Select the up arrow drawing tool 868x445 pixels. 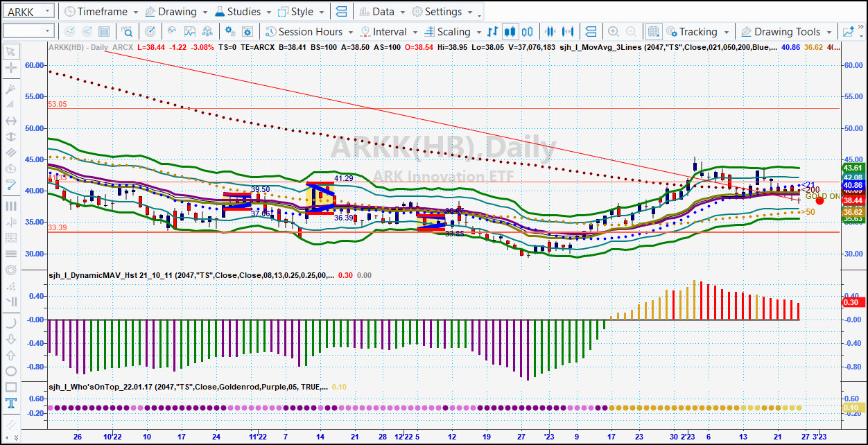(10, 355)
